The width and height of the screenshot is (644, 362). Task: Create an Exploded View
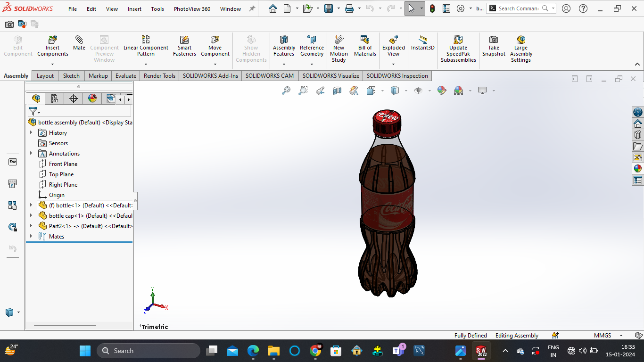point(394,46)
